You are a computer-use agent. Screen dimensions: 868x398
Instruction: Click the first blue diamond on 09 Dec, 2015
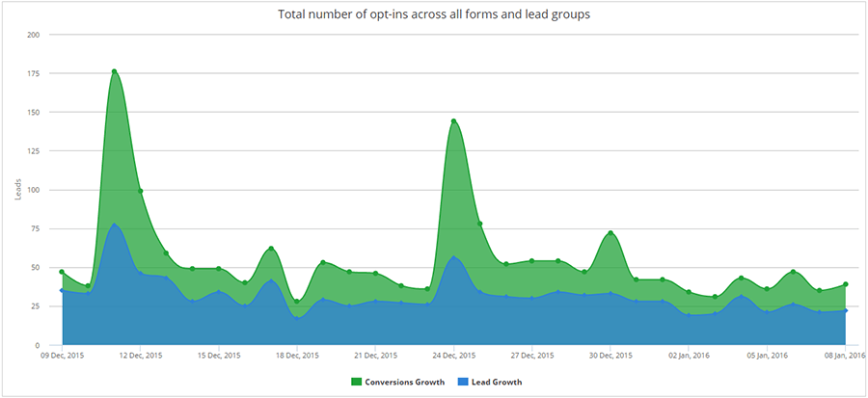tap(62, 290)
